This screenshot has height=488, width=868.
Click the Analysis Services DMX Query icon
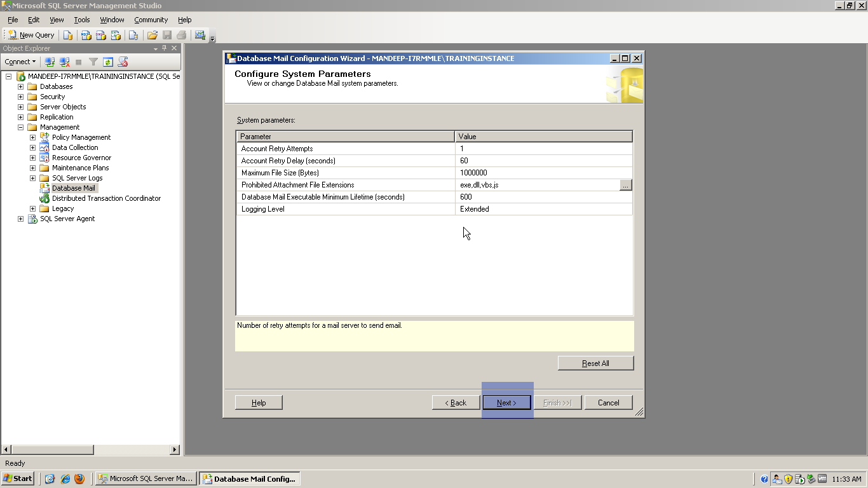click(x=101, y=35)
